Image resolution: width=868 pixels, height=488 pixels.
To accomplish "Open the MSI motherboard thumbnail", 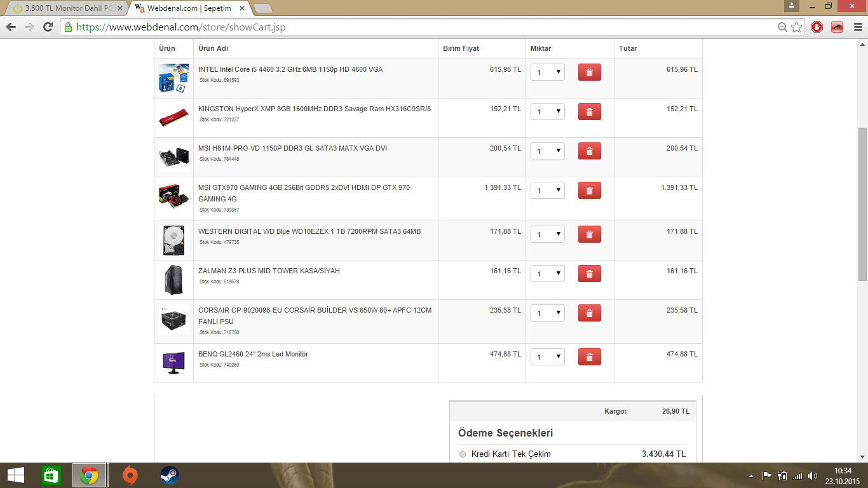I will pyautogui.click(x=173, y=157).
